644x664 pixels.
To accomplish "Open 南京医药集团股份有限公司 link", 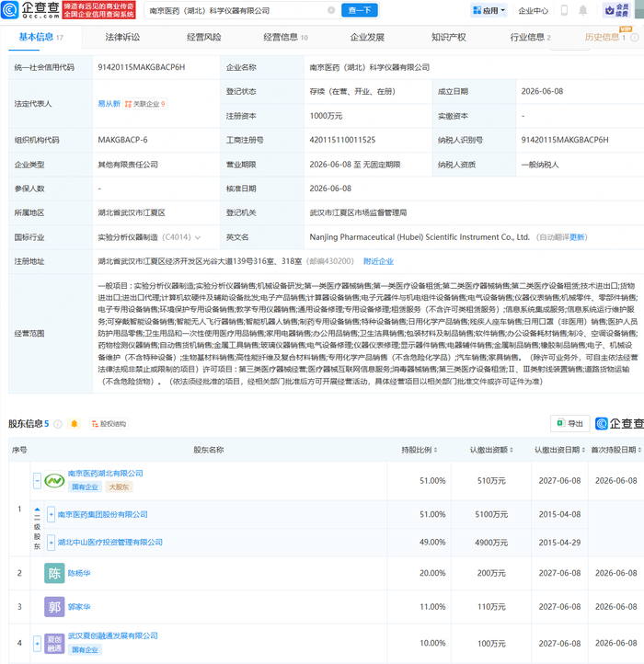I will click(102, 514).
